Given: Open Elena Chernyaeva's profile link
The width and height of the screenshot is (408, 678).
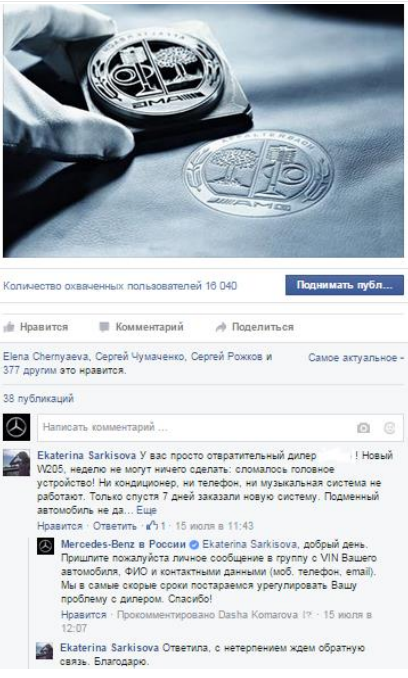Looking at the screenshot, I should click(x=46, y=357).
